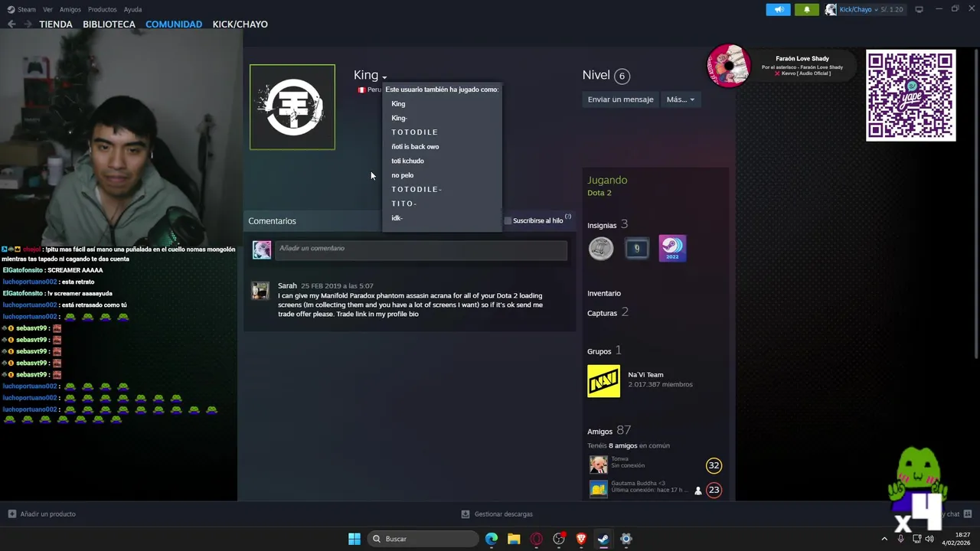Click Sarah's commenter avatar

[x=261, y=291]
